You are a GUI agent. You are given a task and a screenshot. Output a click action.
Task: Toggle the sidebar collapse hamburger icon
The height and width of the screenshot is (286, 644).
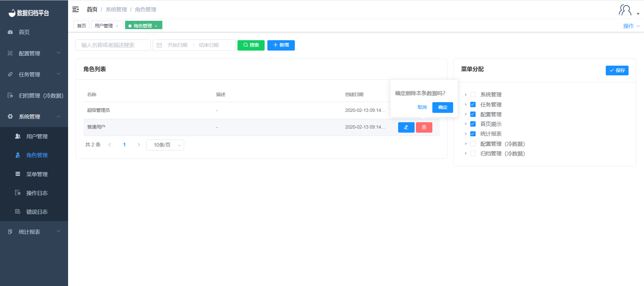click(75, 9)
